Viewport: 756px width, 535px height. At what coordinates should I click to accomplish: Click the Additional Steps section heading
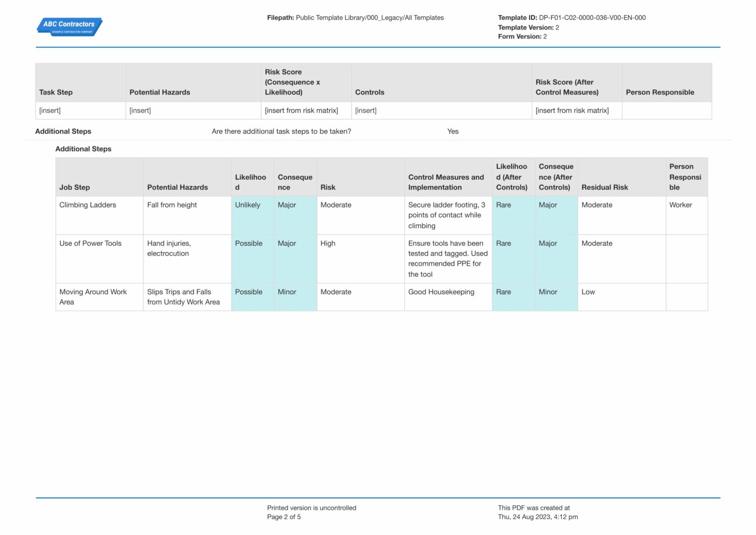coord(83,149)
